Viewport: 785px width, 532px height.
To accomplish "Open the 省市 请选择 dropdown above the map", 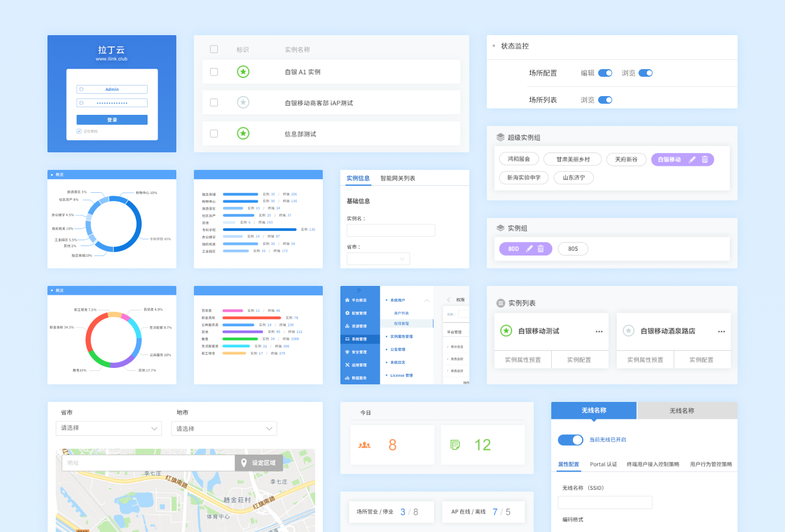I will [108, 428].
